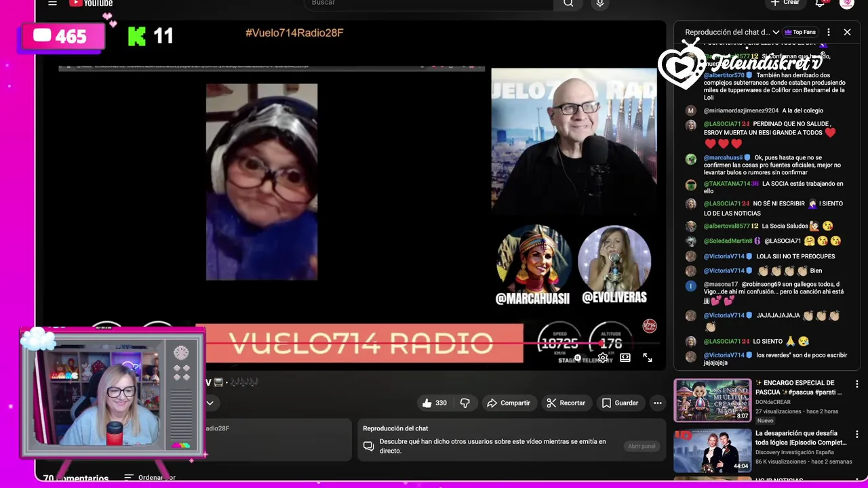Like the video with 330 likes
Image resolution: width=868 pixels, height=488 pixels.
pos(435,403)
